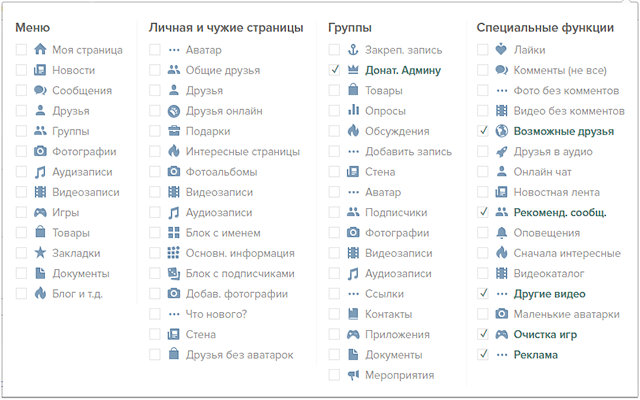640x400 pixels.
Task: Click the speech bubble icon for Сообщения
Action: [x=40, y=90]
